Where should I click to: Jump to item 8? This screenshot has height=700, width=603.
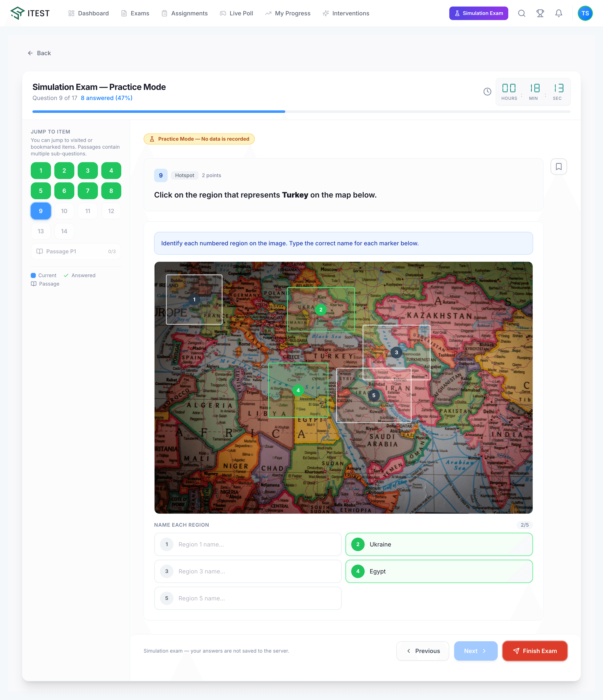(111, 191)
